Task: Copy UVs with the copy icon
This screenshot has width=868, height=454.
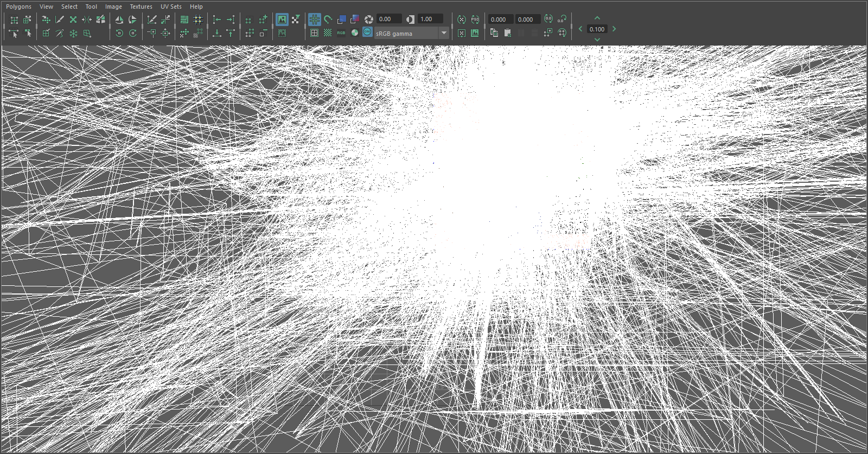Action: point(494,33)
